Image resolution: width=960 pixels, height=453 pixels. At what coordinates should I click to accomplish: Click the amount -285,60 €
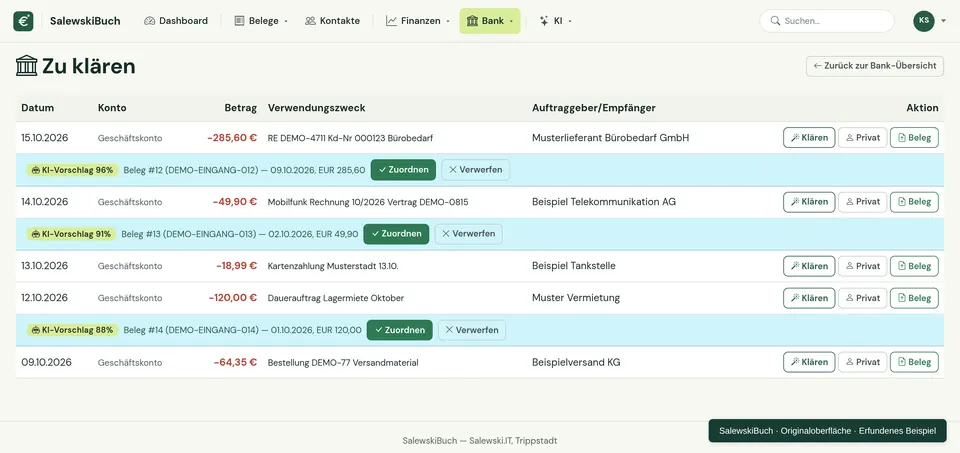pos(232,138)
